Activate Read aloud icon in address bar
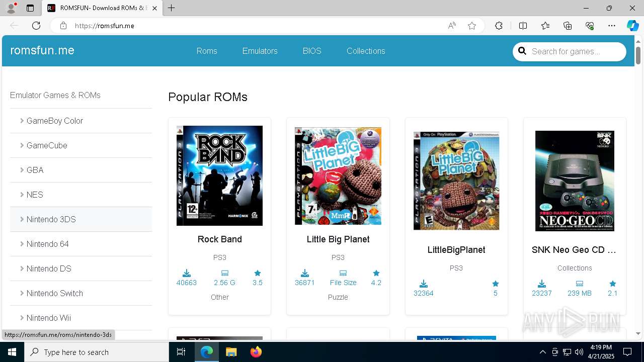Screen dimensions: 644x362 click(x=452, y=26)
